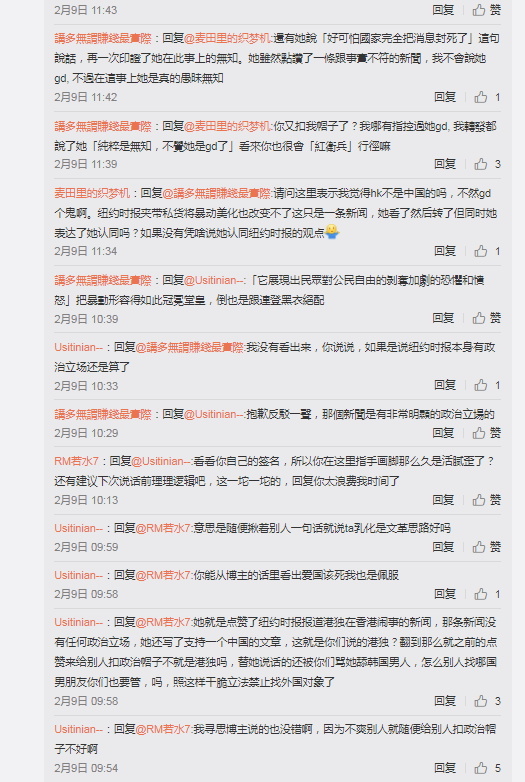Open 講多無謂賺錢最實際 author name on 11:42 comment

[x=103, y=38]
